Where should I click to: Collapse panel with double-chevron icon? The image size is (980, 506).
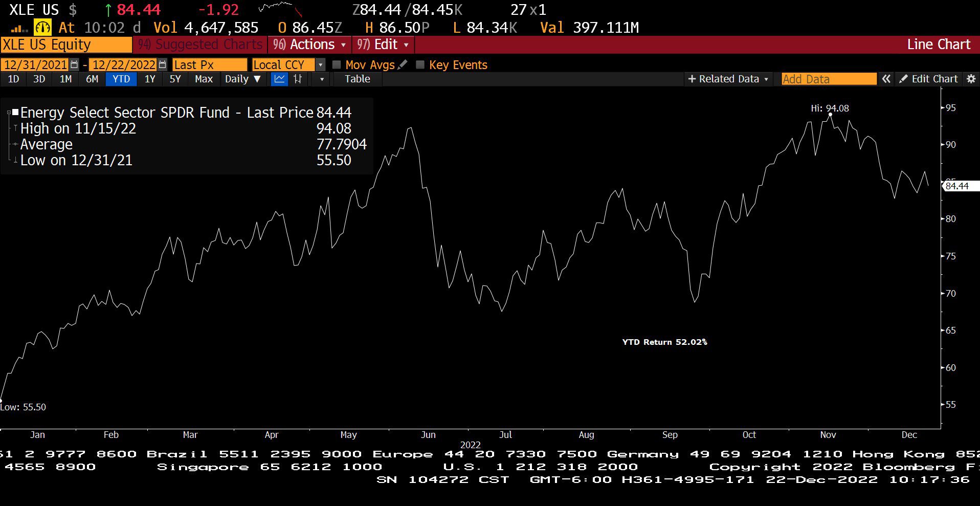tap(886, 79)
